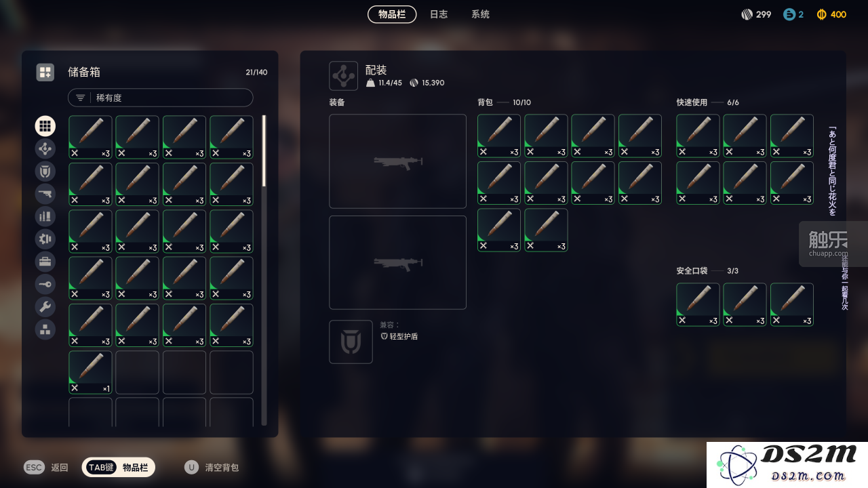Select the all-items grid filter icon
The width and height of the screenshot is (868, 488).
tap(45, 126)
